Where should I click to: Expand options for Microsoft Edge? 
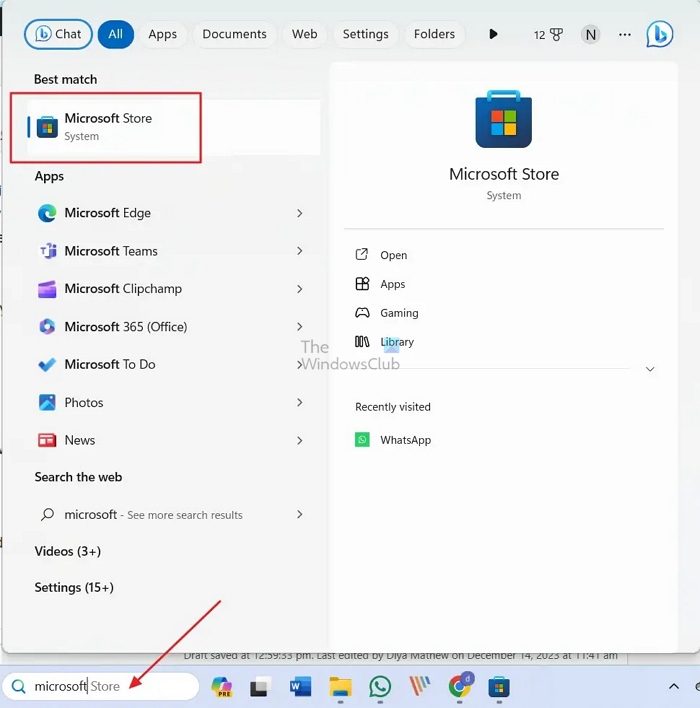tap(300, 213)
